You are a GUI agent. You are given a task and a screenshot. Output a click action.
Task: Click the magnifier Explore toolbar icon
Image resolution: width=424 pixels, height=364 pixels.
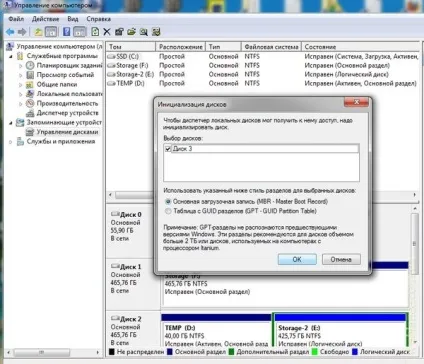coord(144,32)
